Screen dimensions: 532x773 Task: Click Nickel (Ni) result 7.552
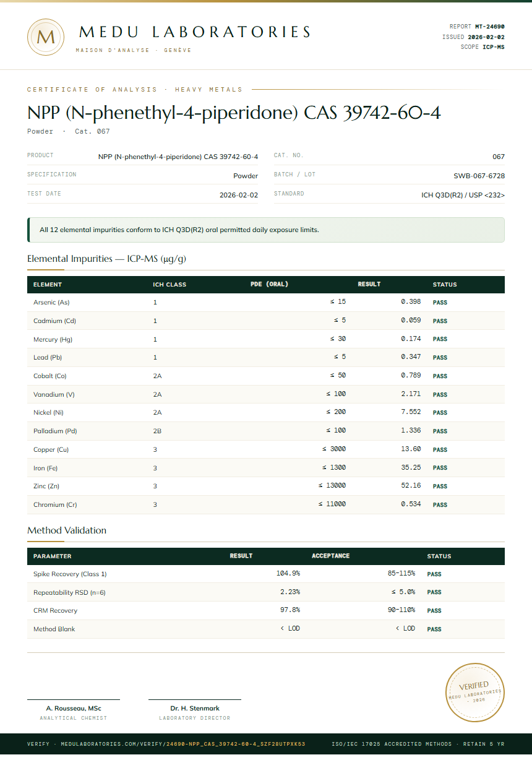[x=411, y=412]
